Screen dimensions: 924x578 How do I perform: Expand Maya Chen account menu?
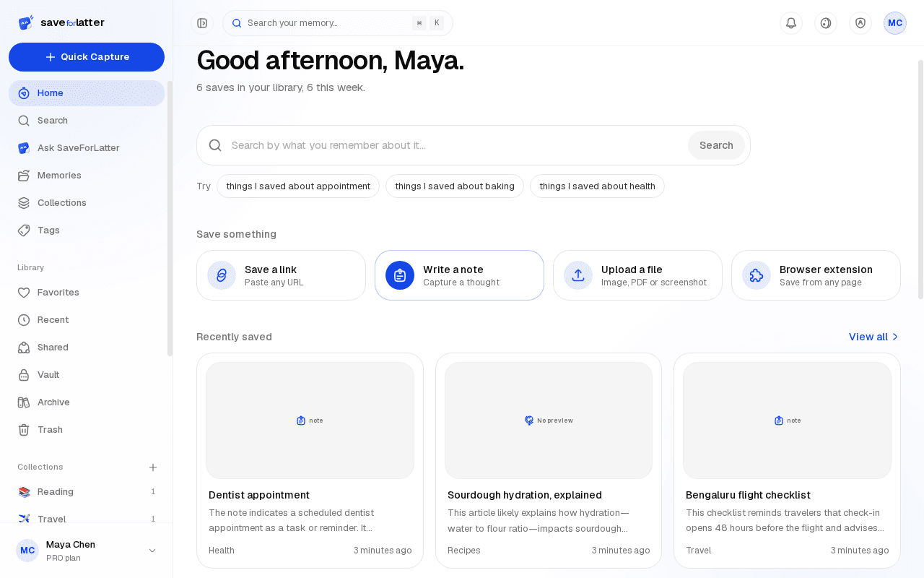[x=87, y=551]
